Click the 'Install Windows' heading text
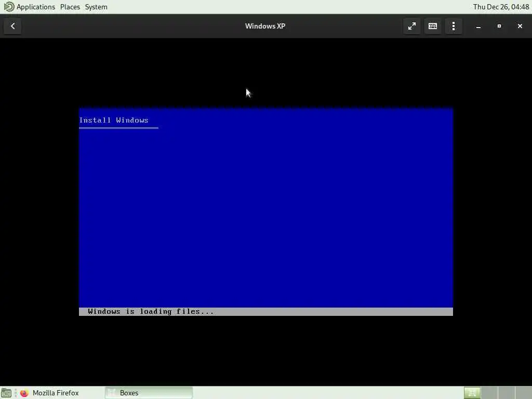The height and width of the screenshot is (399, 532). pyautogui.click(x=114, y=120)
